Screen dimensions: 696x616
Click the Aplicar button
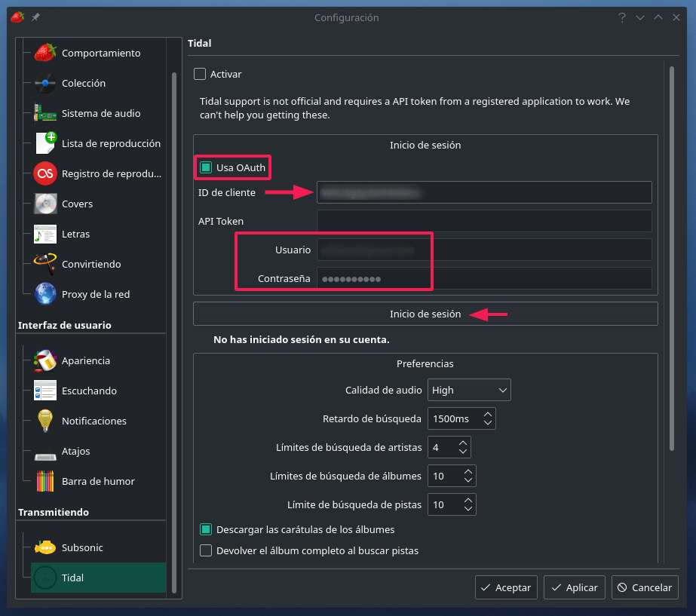[575, 587]
